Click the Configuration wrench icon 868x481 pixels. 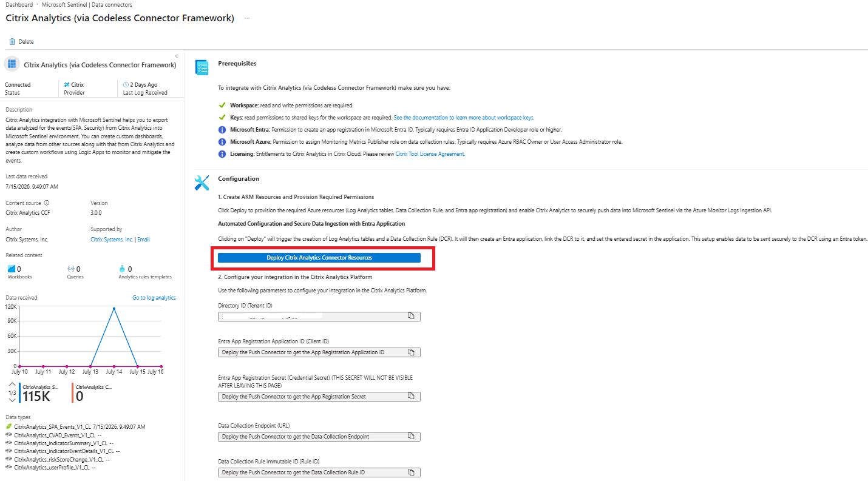202,183
